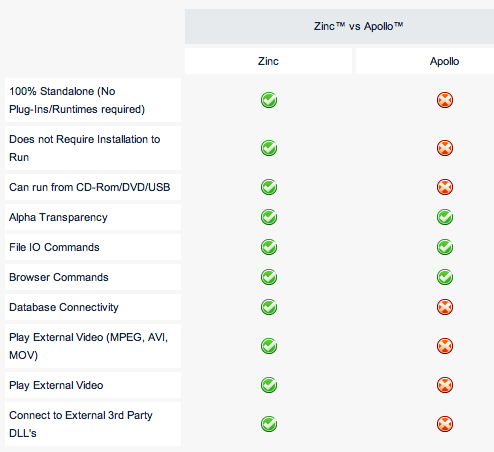
Task: Click Zinc check on plain Play External Video row
Action: [269, 385]
